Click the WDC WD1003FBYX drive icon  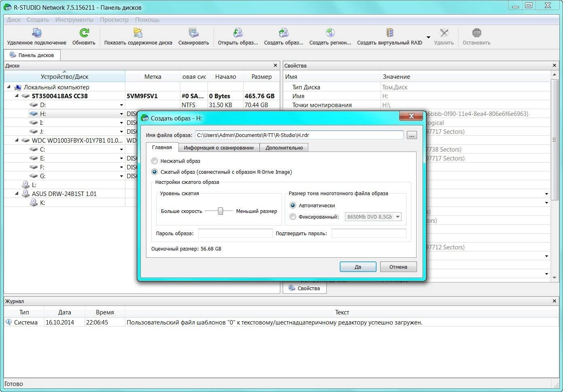[x=25, y=141]
